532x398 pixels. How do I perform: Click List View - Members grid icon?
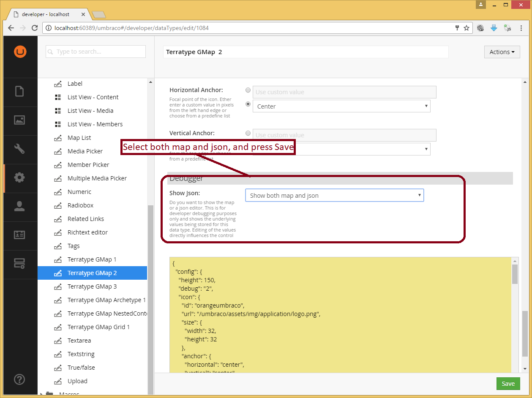[58, 124]
